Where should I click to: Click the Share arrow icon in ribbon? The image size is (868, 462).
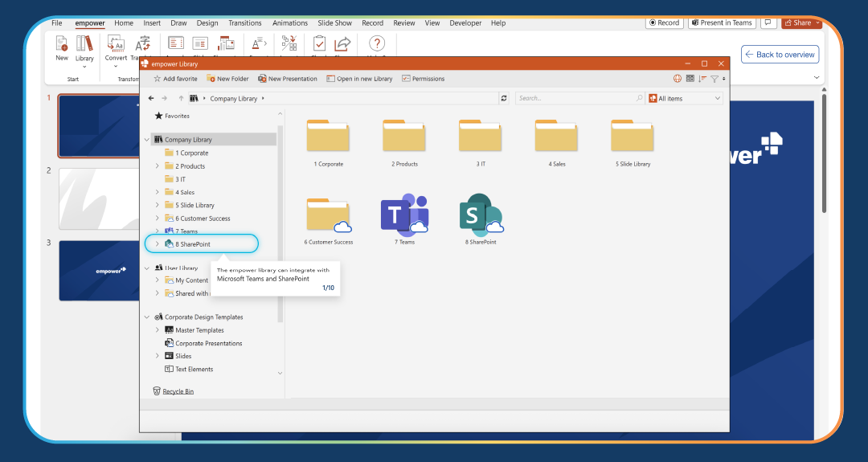[x=342, y=43]
